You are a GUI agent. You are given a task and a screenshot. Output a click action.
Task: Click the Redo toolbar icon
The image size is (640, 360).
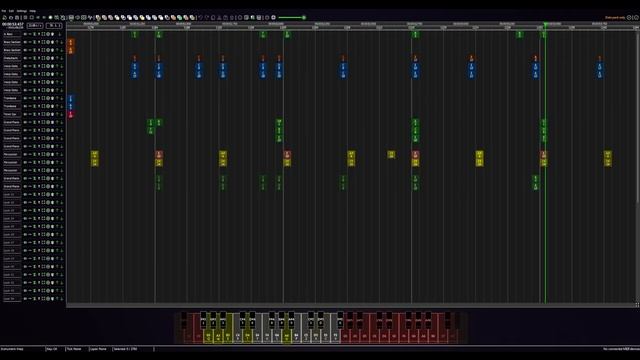[x=207, y=18]
